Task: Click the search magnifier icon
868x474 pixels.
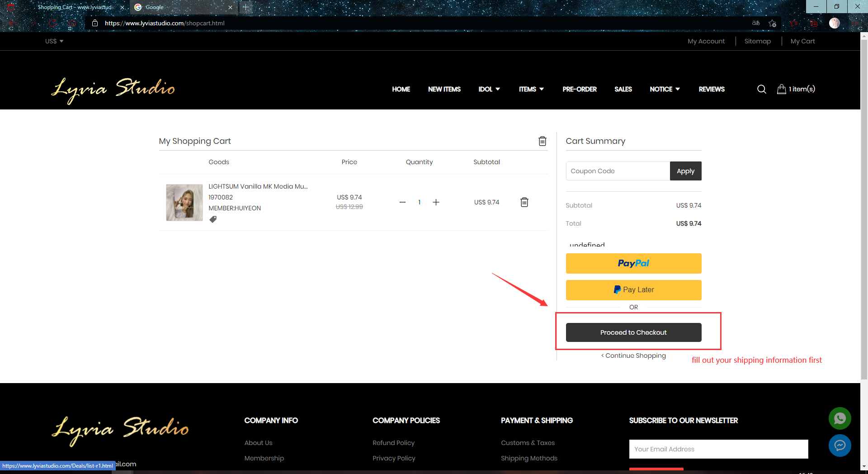Action: click(761, 89)
